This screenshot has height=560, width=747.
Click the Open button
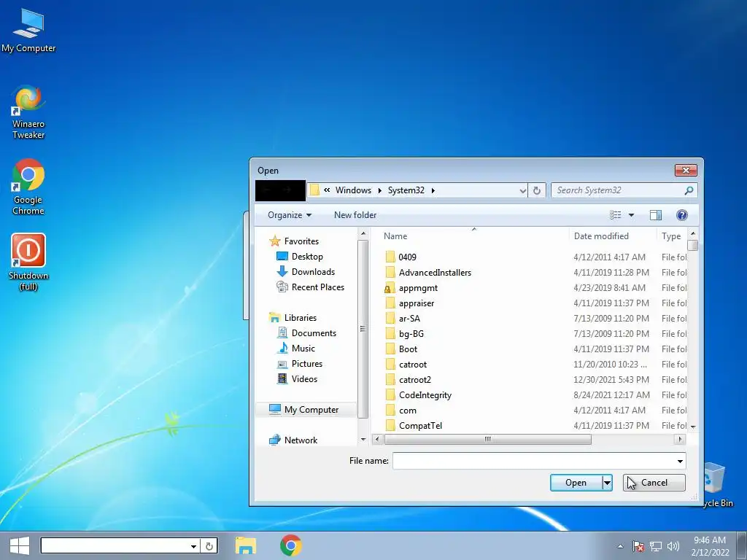[576, 483]
